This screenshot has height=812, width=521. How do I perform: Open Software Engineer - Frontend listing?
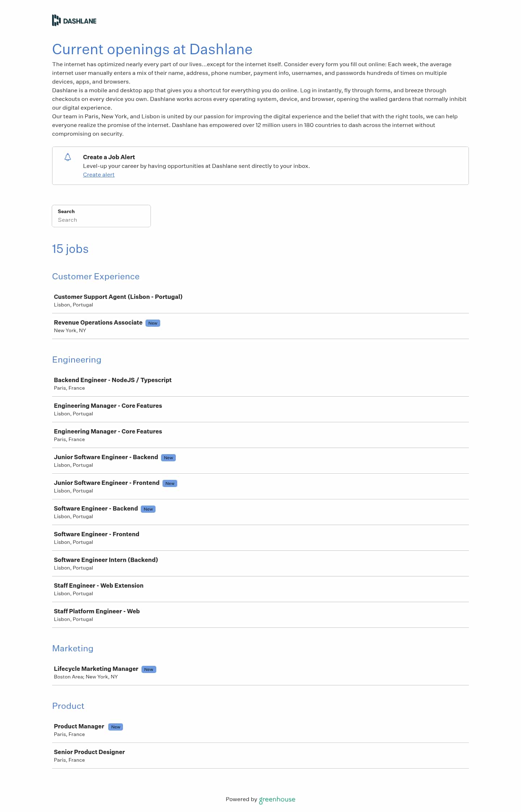point(96,534)
